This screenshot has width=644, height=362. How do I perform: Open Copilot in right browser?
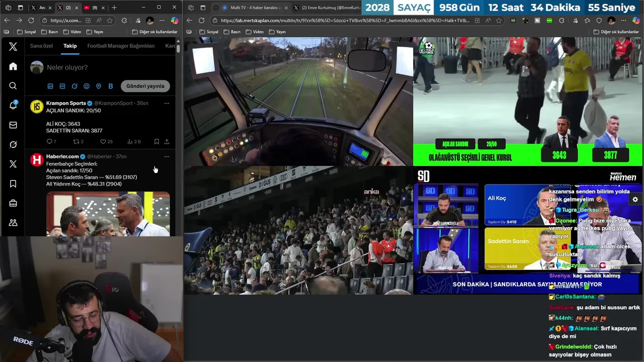point(635,21)
